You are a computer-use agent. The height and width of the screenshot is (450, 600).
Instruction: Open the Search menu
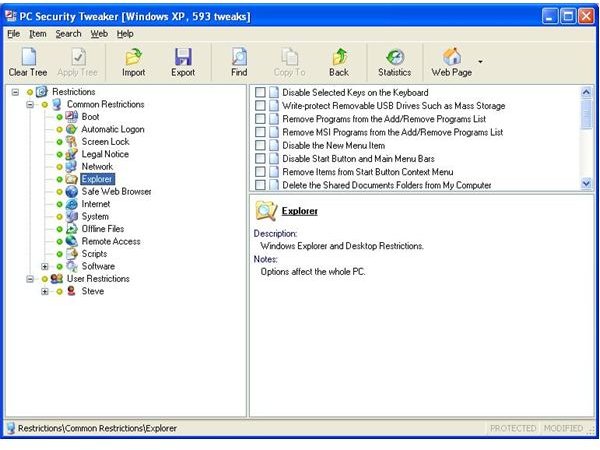(68, 34)
